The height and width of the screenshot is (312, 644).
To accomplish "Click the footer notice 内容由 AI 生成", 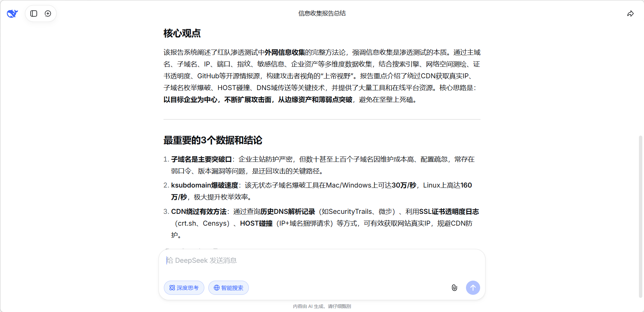I will [x=322, y=306].
